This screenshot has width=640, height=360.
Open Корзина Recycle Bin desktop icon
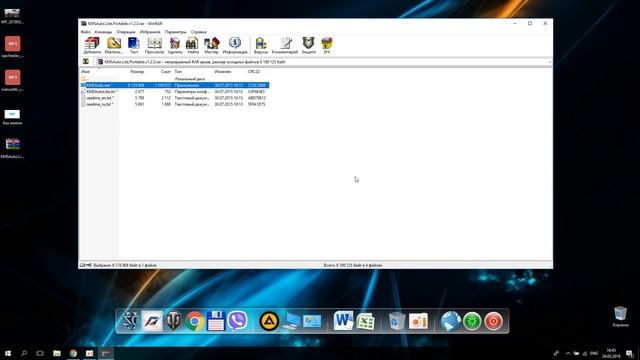coord(620,317)
